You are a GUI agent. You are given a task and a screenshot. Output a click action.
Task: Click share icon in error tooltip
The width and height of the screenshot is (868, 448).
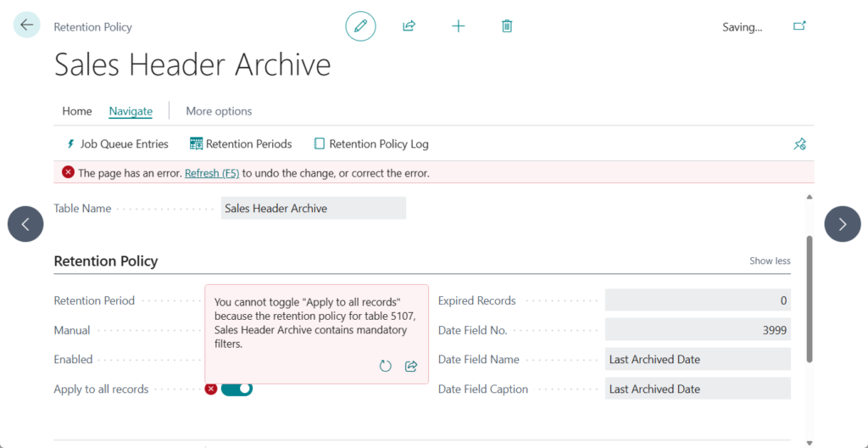coord(411,366)
